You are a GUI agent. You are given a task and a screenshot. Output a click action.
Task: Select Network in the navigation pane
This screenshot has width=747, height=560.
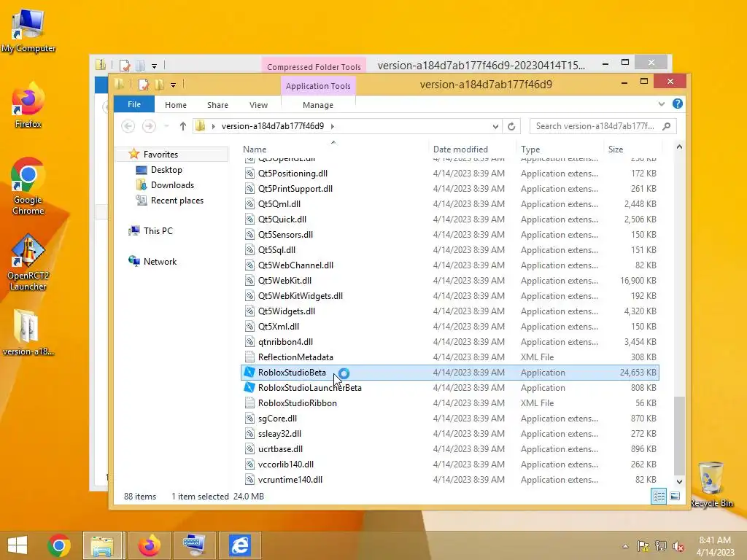[x=160, y=262]
